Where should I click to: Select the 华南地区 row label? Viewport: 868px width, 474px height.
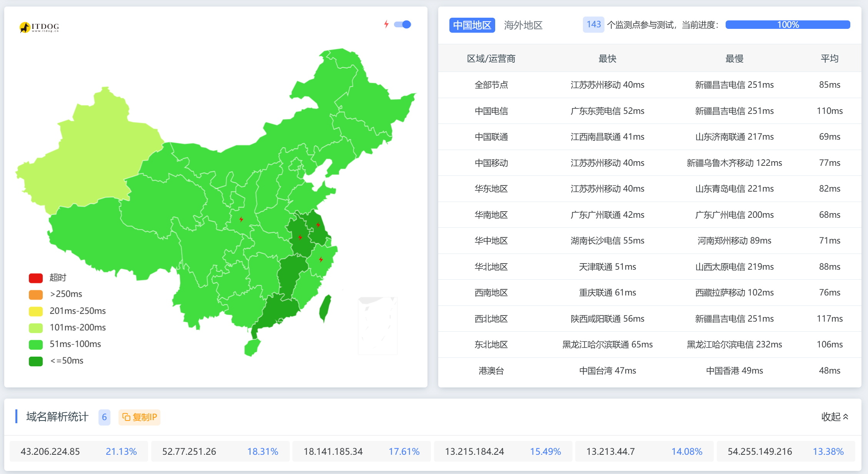click(x=491, y=215)
